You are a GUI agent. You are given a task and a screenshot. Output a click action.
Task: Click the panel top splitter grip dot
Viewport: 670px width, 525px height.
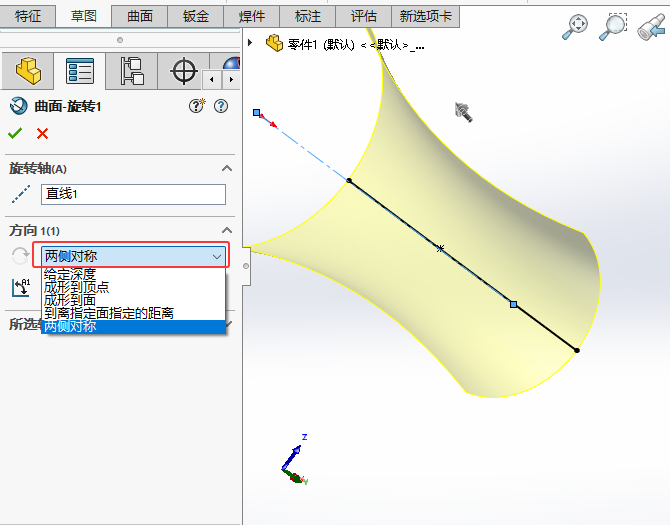coord(120,40)
